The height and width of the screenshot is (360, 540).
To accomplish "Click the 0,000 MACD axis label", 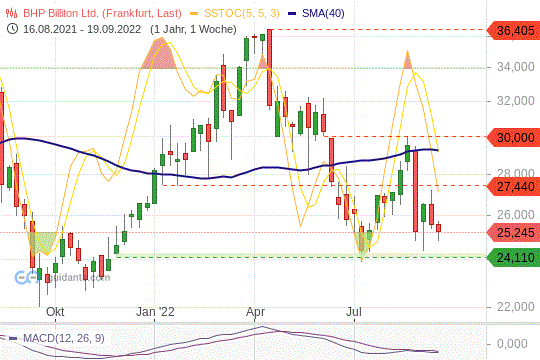I will pos(512,343).
